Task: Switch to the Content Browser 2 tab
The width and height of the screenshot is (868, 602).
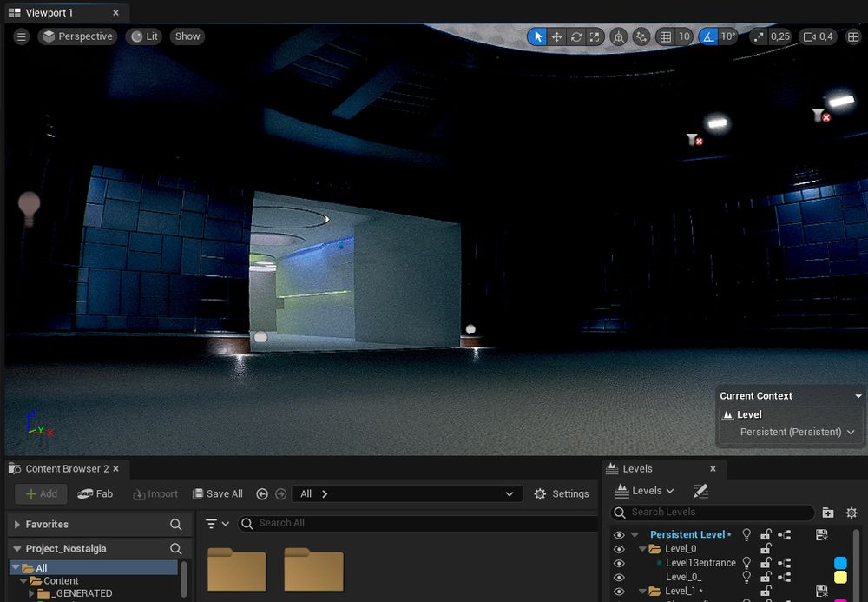Action: pos(67,468)
